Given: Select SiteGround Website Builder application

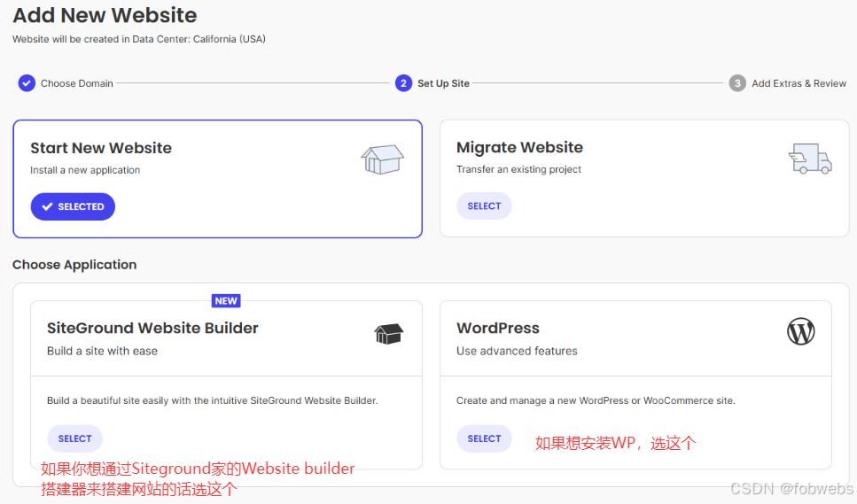Looking at the screenshot, I should tap(74, 438).
